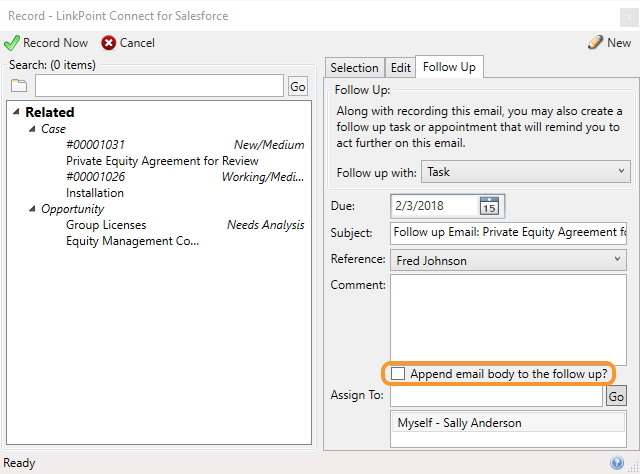Switch to the Edit tab
Screen dimensions: 640x474
(x=400, y=67)
